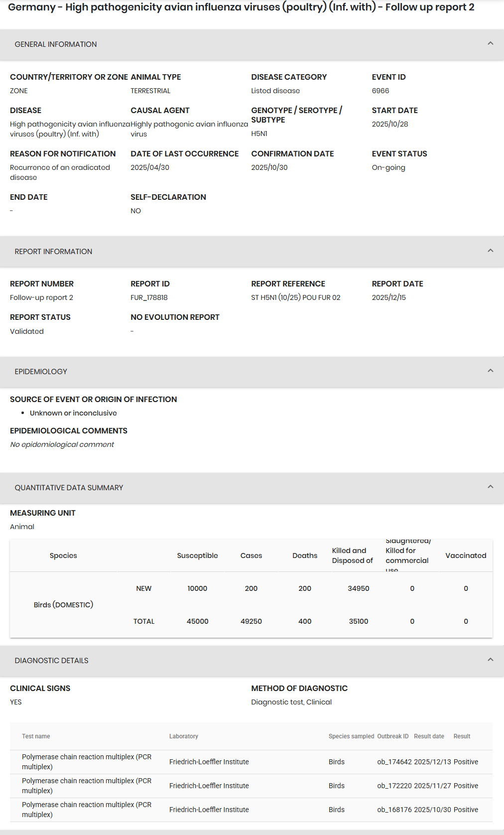Click Positive result in ob_168176 row

click(466, 810)
